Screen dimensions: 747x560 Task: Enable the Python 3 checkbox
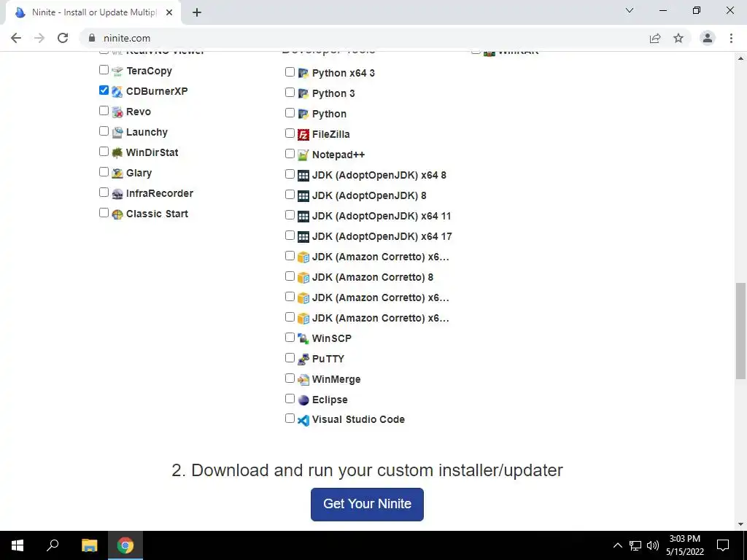pyautogui.click(x=290, y=92)
